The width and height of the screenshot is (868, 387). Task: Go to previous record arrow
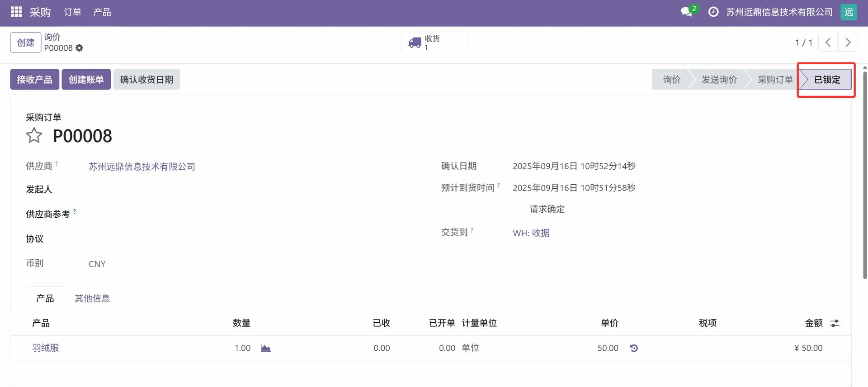(x=828, y=43)
